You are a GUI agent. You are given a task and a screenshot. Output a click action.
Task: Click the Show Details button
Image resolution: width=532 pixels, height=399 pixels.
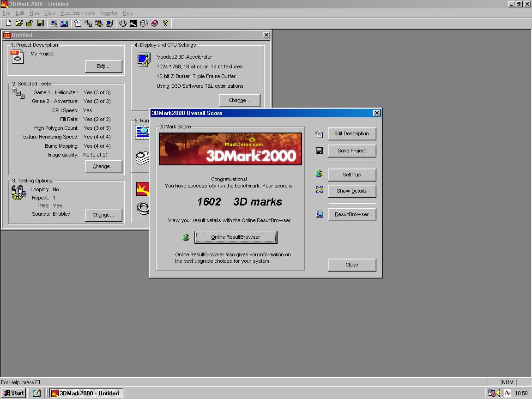click(352, 191)
